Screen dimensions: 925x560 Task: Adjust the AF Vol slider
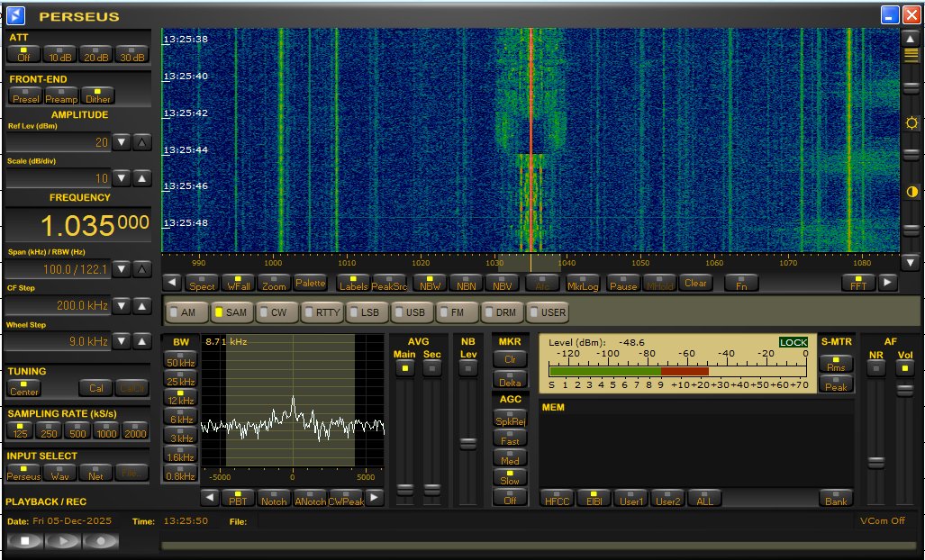904,390
